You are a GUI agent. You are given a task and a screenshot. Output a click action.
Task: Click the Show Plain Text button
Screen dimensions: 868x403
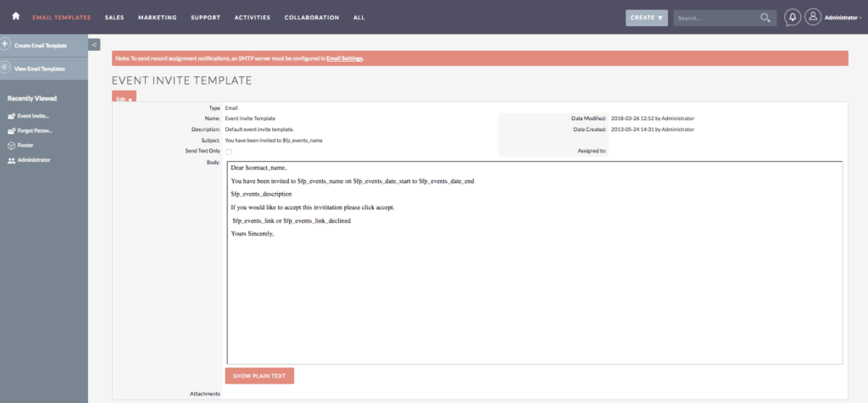pos(259,375)
